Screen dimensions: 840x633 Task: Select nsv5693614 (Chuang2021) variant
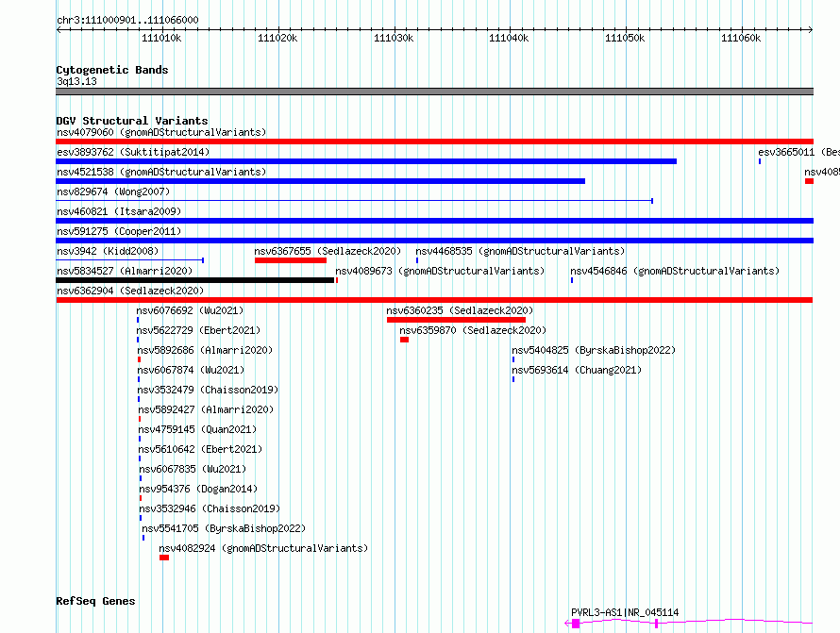tap(577, 370)
